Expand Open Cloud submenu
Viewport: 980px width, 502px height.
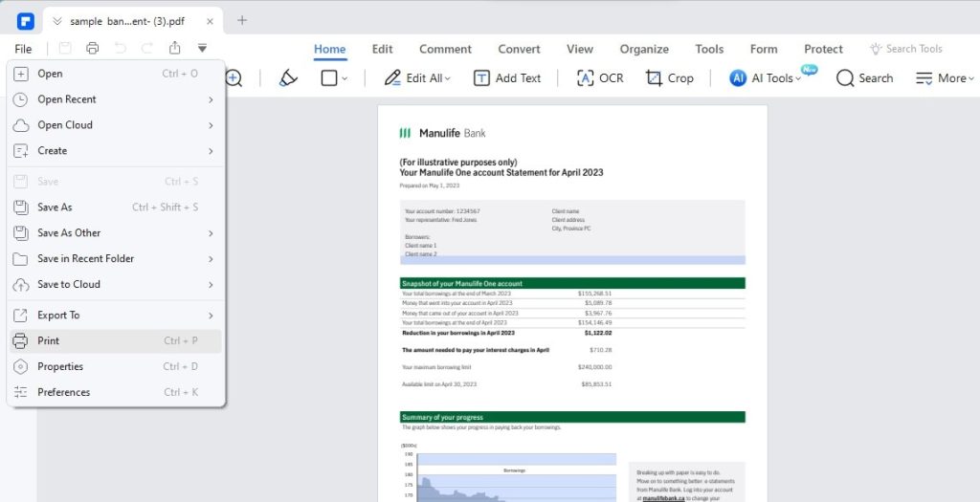click(116, 125)
